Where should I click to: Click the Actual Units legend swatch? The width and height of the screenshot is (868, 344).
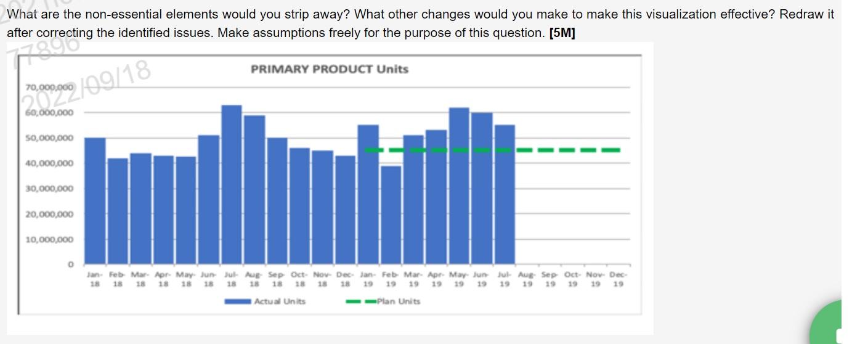pyautogui.click(x=238, y=301)
